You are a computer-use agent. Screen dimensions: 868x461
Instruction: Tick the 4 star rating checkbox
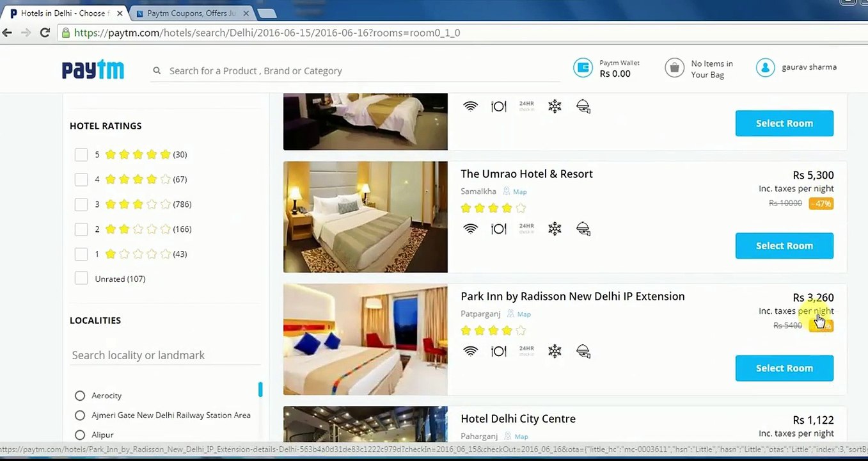(x=81, y=179)
